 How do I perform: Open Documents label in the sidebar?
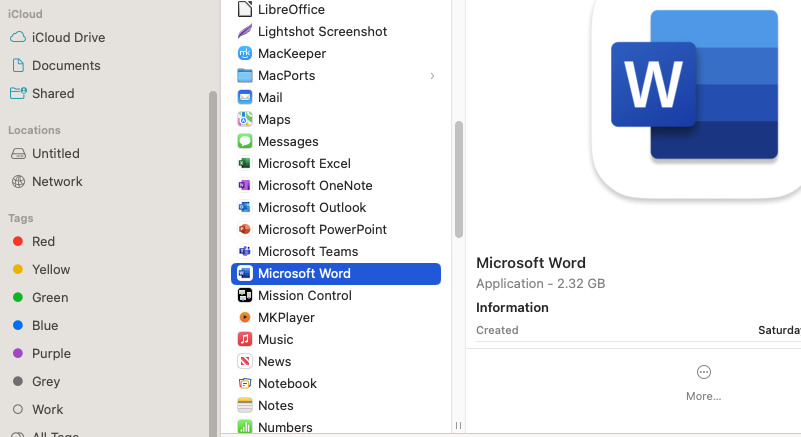(x=66, y=65)
